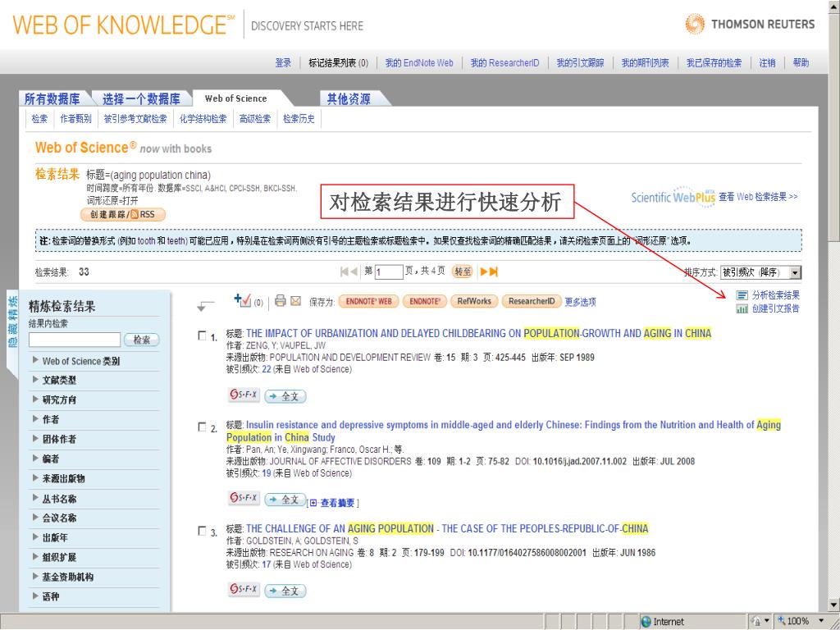Check the box for result 3
Screen dimensions: 840x630
(x=202, y=531)
